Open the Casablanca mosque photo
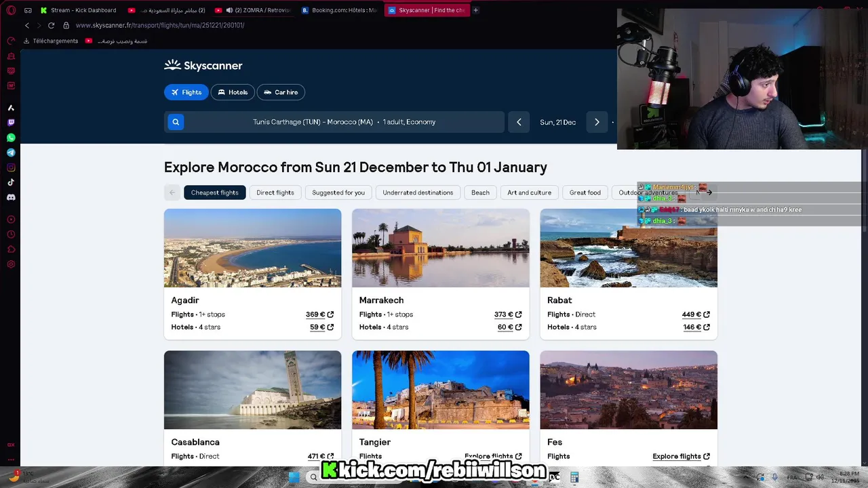This screenshot has height=488, width=868. [x=252, y=390]
